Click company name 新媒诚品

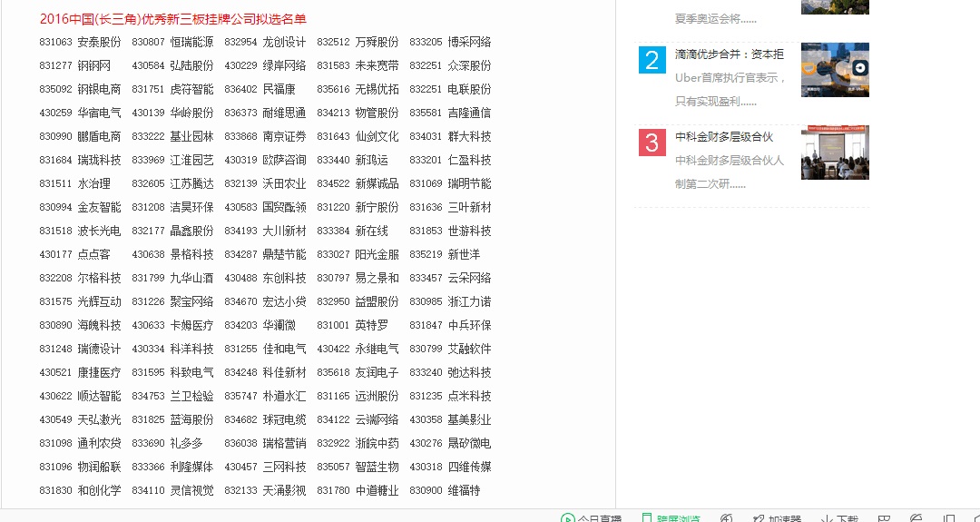[377, 183]
